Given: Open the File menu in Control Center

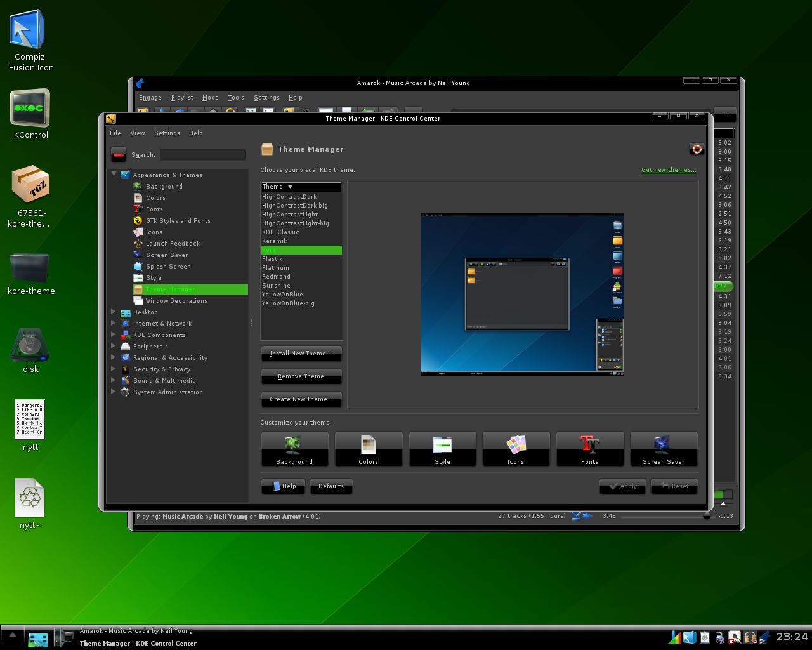Looking at the screenshot, I should click(115, 133).
